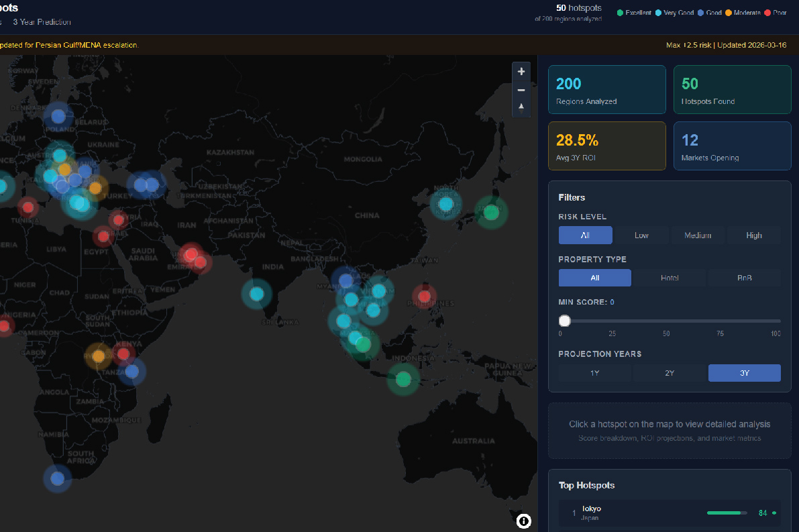
Task: Click the blue hotspot in South Africa
Action: click(58, 478)
